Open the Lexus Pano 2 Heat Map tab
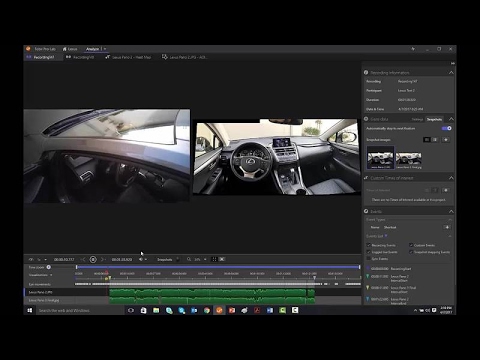This screenshot has width=480, height=360. pos(128,57)
